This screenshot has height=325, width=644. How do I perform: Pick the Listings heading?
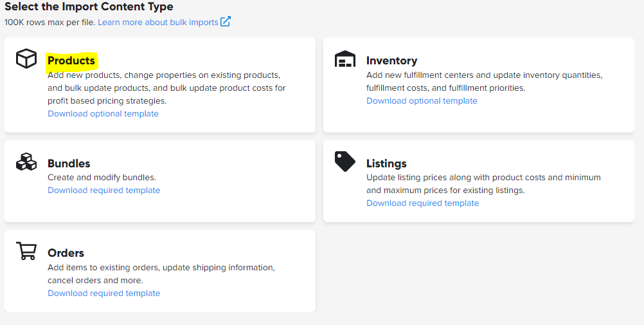click(x=386, y=163)
